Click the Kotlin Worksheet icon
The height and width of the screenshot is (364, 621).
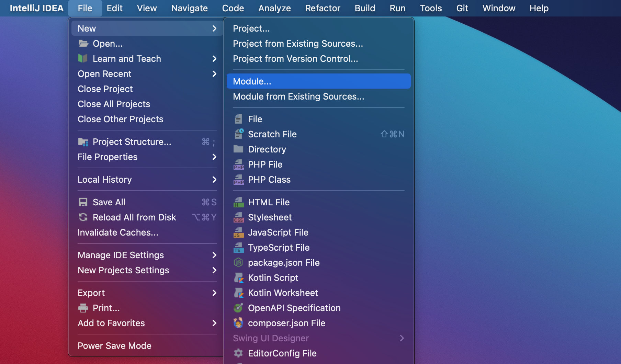(x=239, y=293)
